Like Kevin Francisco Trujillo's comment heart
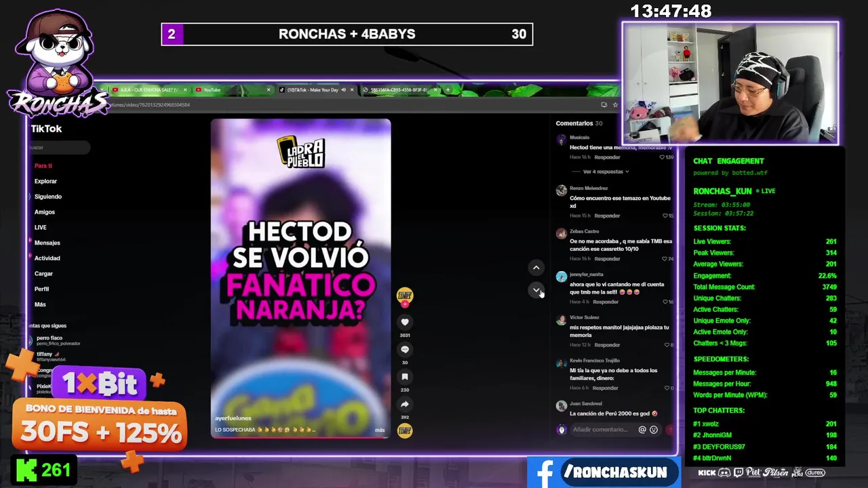Viewport: 868px width, 488px height. click(667, 388)
